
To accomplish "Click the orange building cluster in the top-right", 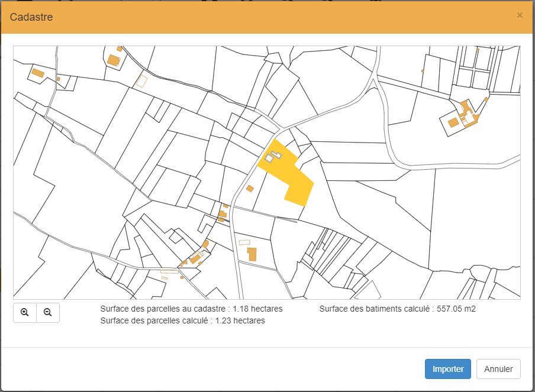I will click(x=467, y=114).
